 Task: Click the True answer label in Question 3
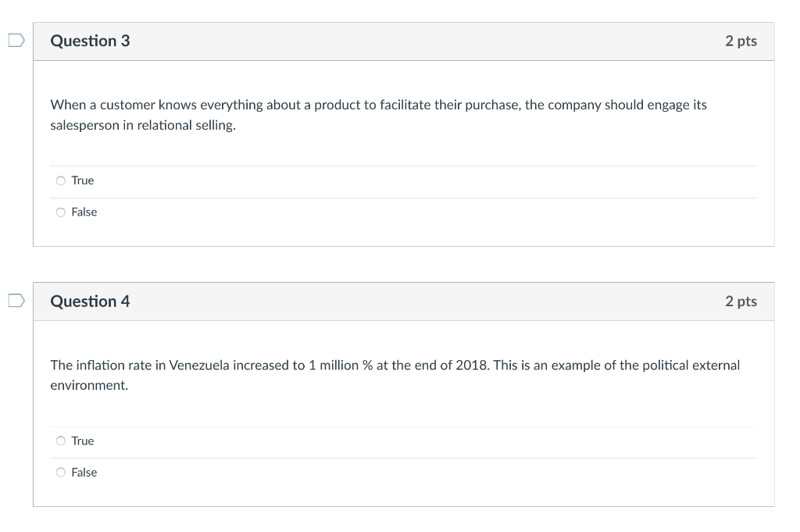(x=81, y=180)
